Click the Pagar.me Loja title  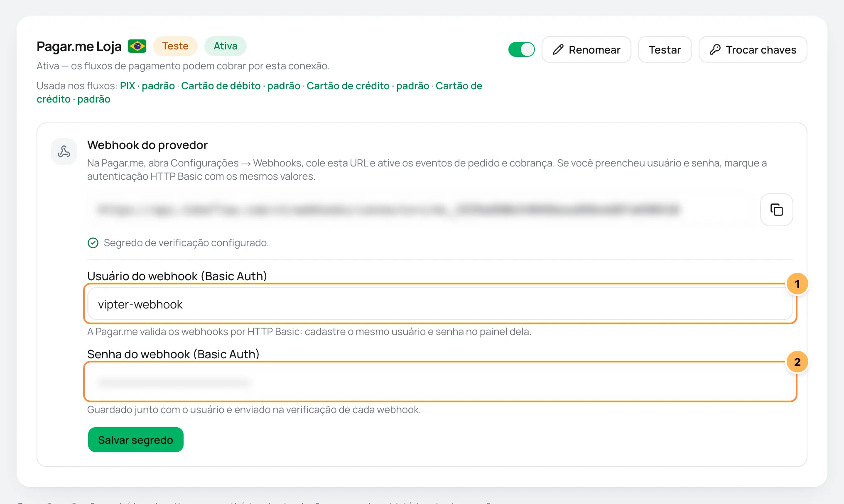[x=79, y=46]
